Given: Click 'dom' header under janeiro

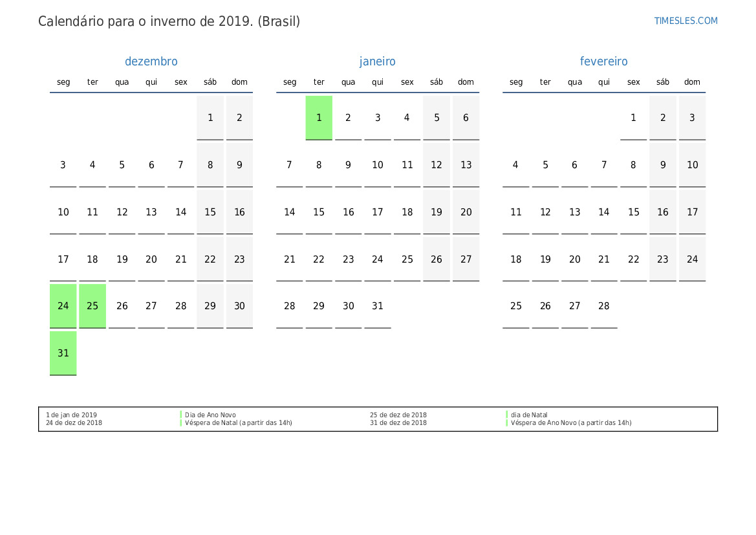Looking at the screenshot, I should [466, 82].
